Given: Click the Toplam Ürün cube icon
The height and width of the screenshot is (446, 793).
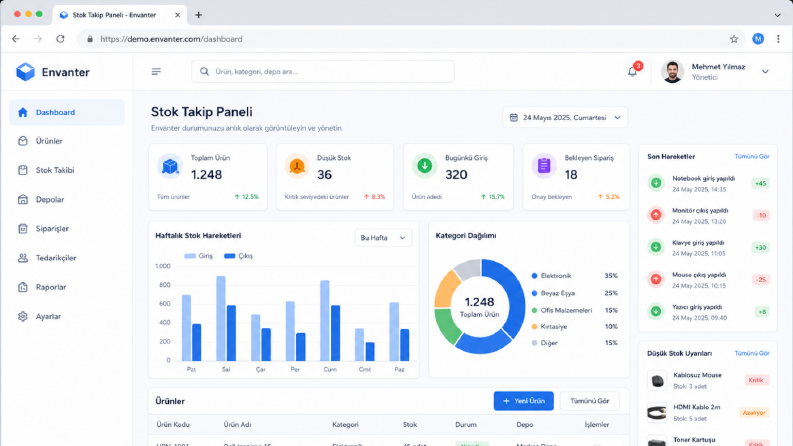Looking at the screenshot, I should pyautogui.click(x=170, y=166).
